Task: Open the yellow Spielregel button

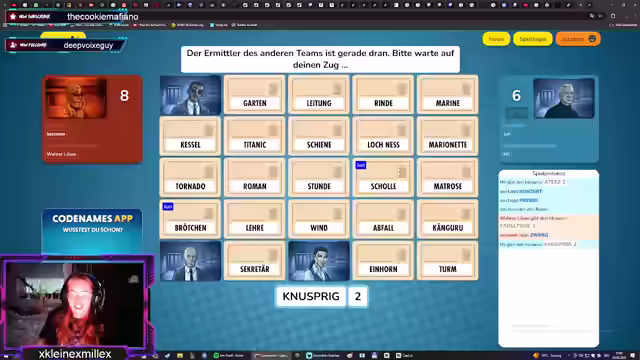Action: click(533, 39)
